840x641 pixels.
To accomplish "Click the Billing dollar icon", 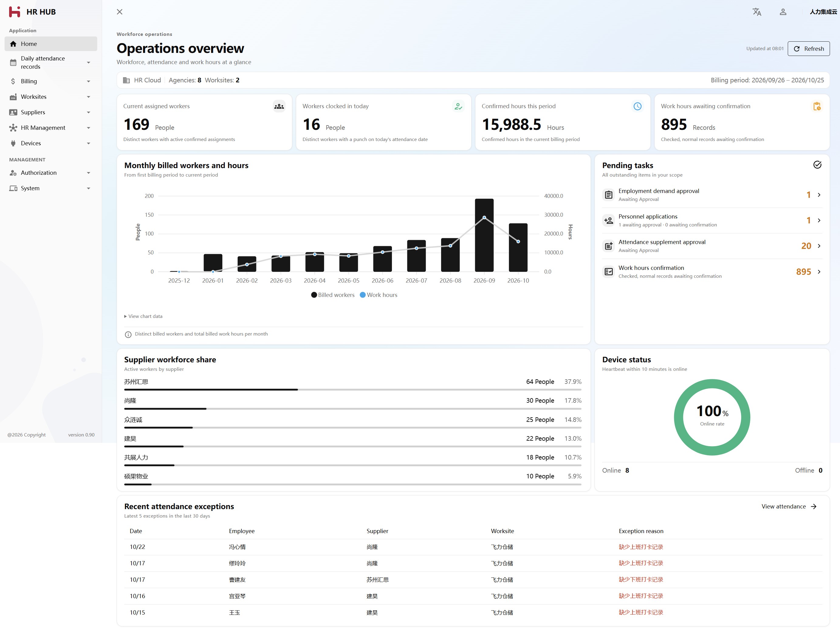I will [13, 81].
